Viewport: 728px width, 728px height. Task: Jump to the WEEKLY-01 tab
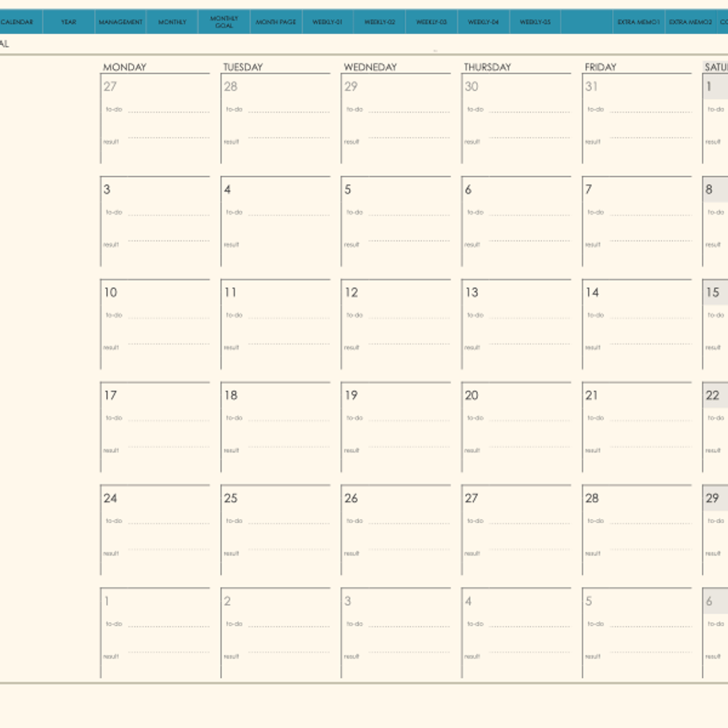[x=328, y=22]
